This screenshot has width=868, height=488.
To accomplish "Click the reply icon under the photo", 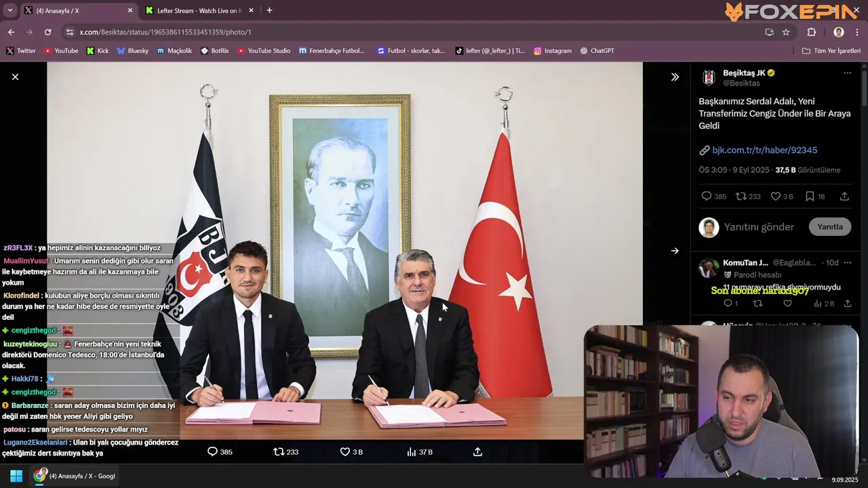I will pos(212,451).
